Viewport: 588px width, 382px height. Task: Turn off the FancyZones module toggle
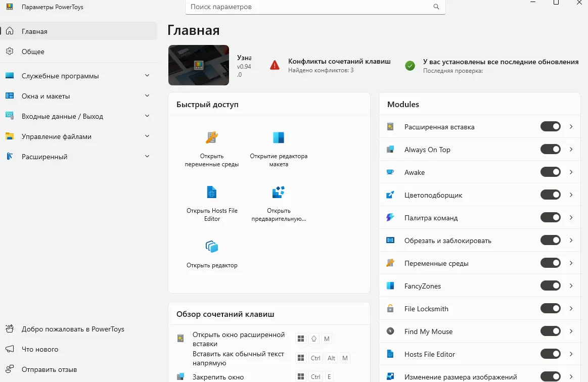[x=550, y=285]
